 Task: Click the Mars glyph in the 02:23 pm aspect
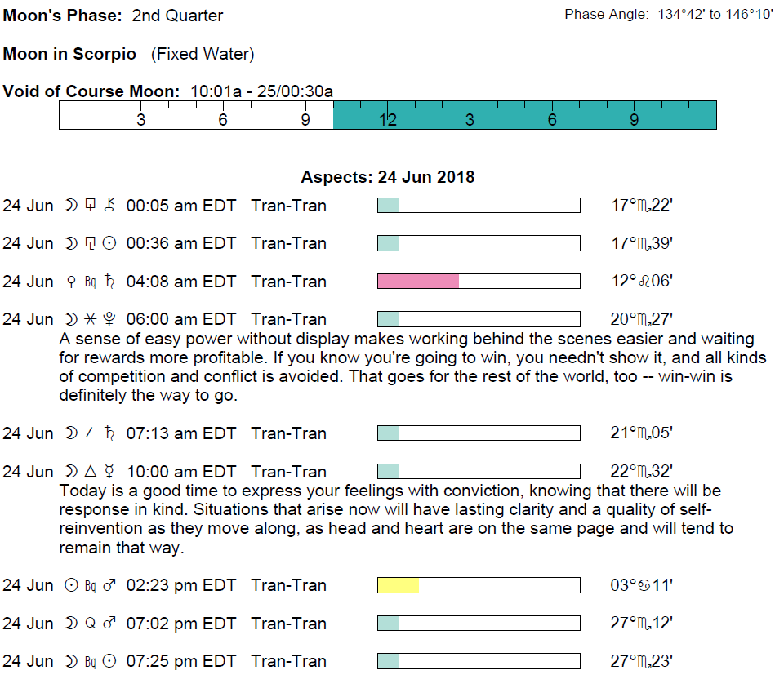110,585
